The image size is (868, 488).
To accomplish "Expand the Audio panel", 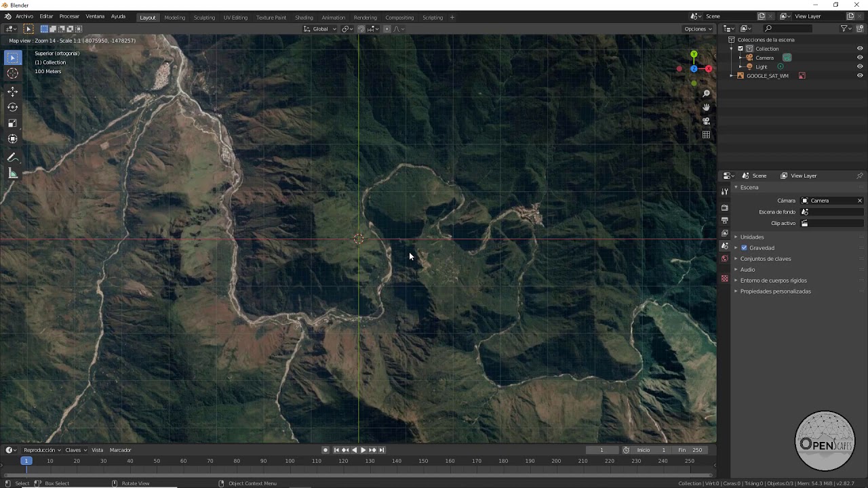I will [747, 269].
